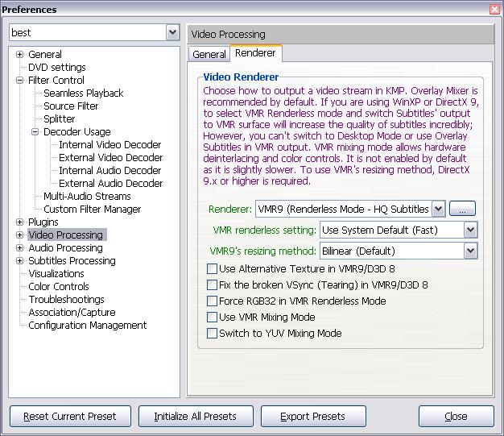This screenshot has height=436, width=504.
Task: Open the preset dropdown showing 'best'
Action: pos(172,33)
